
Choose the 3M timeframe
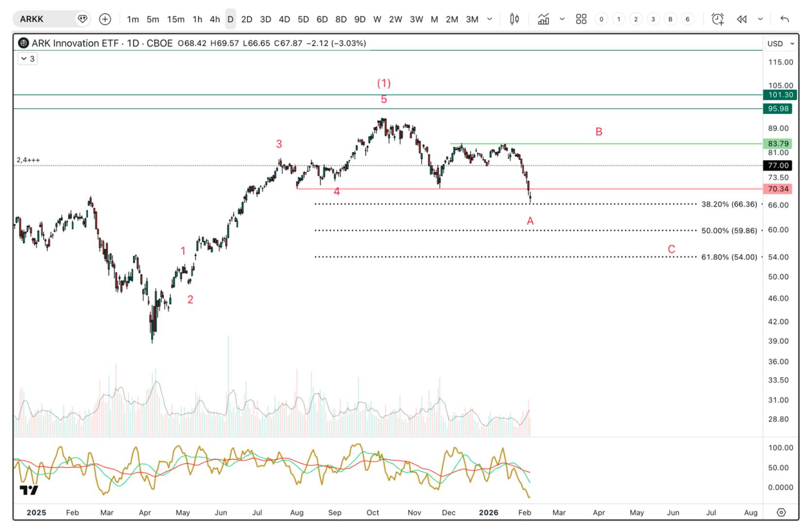[472, 19]
